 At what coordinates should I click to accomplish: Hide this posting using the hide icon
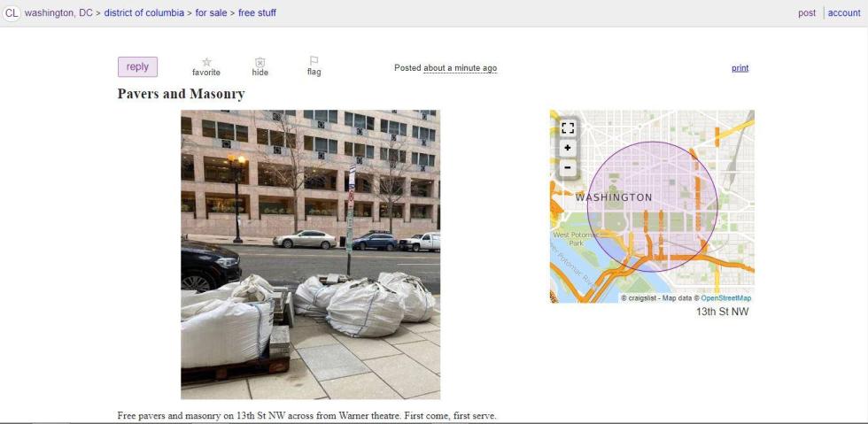coord(260,63)
